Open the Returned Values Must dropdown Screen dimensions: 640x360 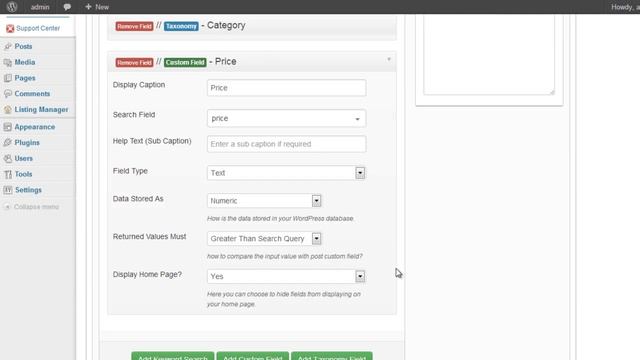point(264,239)
